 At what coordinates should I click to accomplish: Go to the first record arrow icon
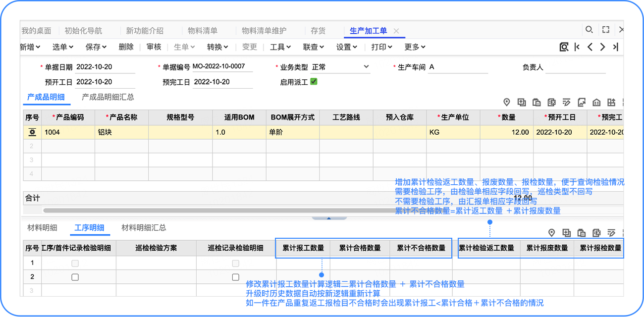click(x=577, y=47)
